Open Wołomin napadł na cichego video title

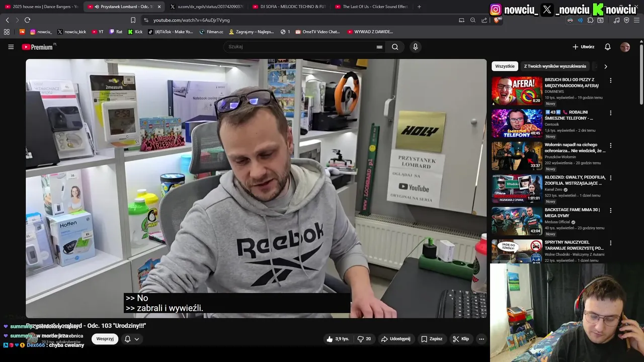click(x=575, y=148)
